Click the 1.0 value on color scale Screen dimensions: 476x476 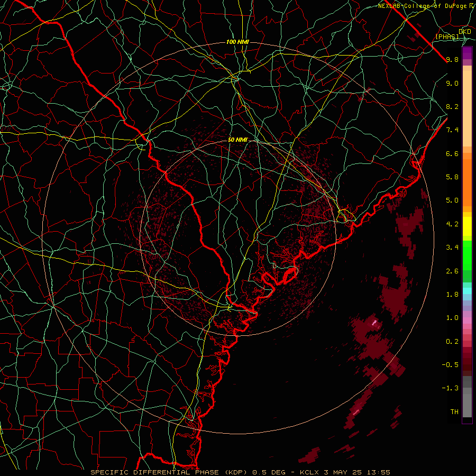[x=452, y=318]
